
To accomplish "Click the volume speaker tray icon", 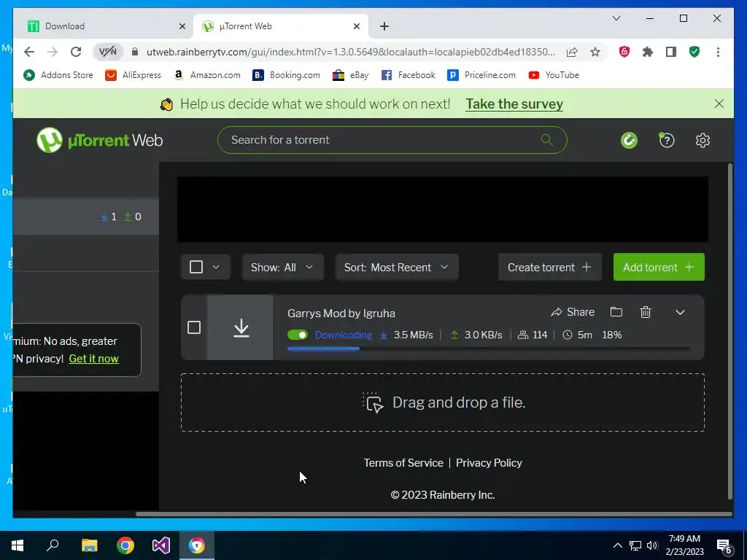I will coord(652,545).
